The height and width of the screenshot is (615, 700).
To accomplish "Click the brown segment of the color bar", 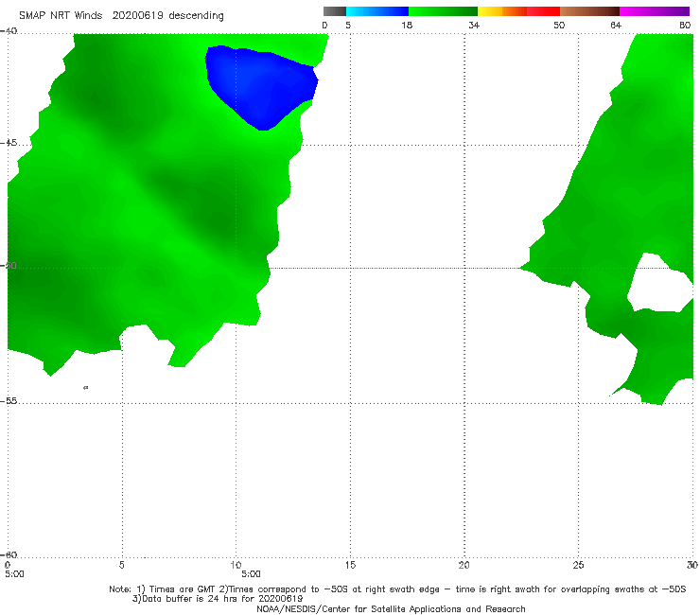I will (x=589, y=11).
